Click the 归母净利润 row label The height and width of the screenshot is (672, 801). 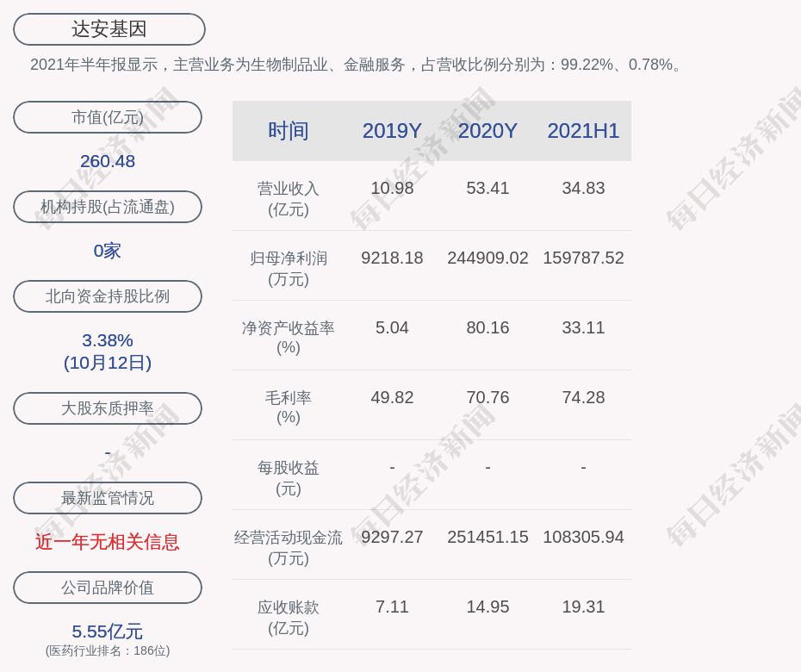[x=289, y=268]
